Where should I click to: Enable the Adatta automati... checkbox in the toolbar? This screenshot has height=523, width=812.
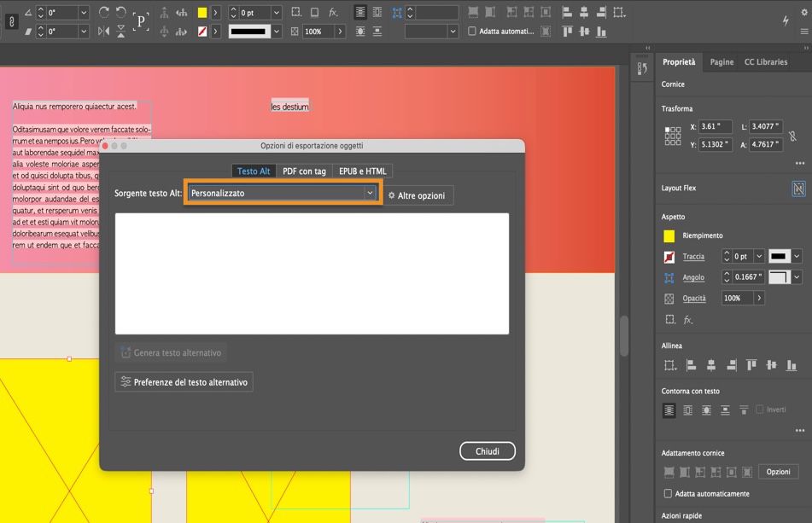click(x=472, y=31)
